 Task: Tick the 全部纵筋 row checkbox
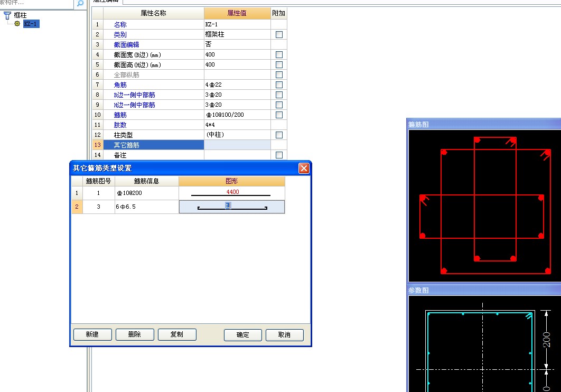[x=279, y=74]
